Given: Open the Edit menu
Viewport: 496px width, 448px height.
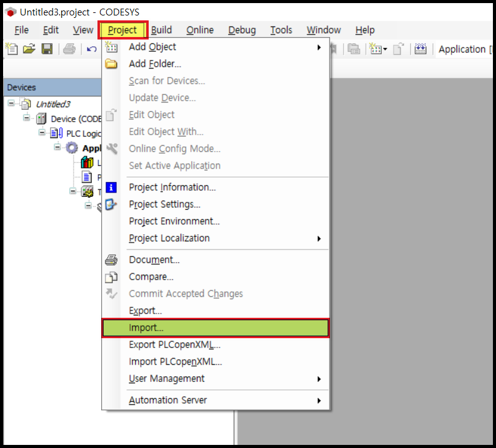Looking at the screenshot, I should coord(51,30).
